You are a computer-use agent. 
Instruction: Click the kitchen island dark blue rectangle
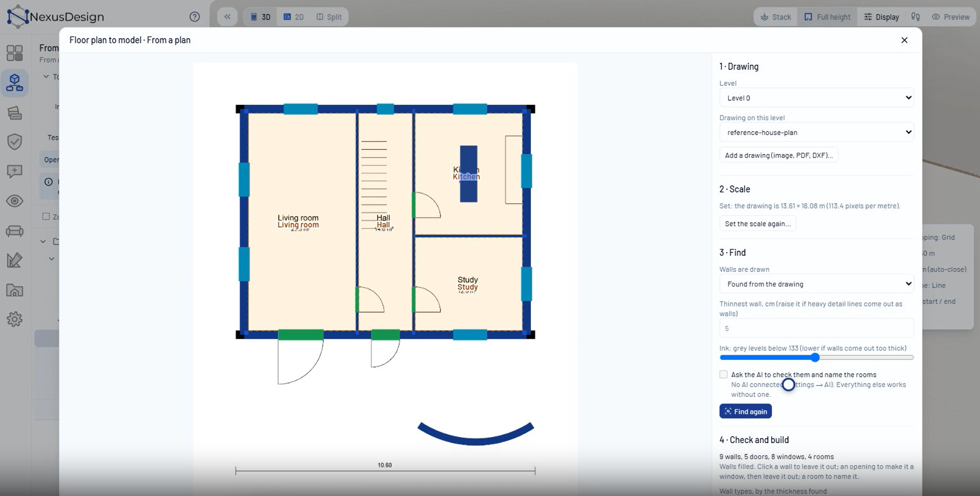pyautogui.click(x=469, y=174)
